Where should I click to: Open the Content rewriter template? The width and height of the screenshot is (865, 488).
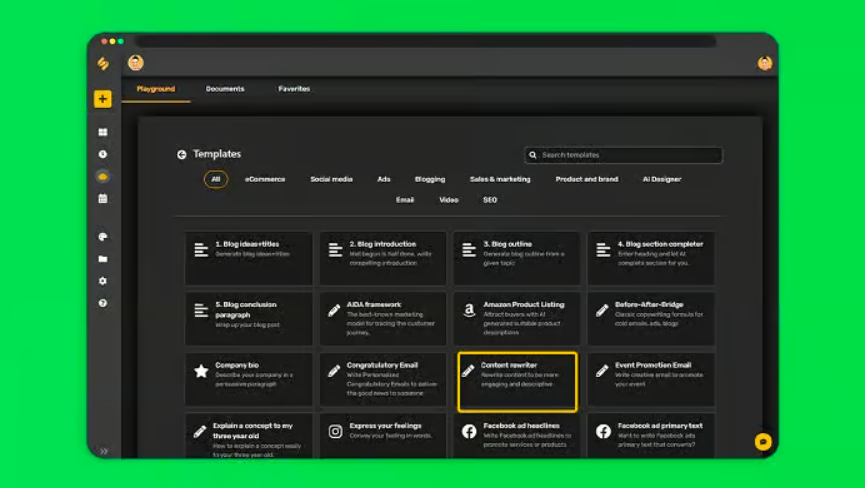(x=517, y=381)
